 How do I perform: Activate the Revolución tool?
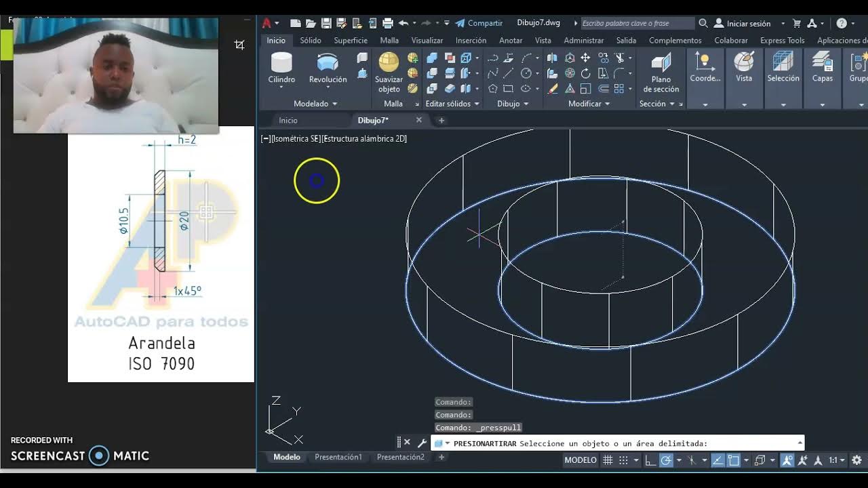328,68
